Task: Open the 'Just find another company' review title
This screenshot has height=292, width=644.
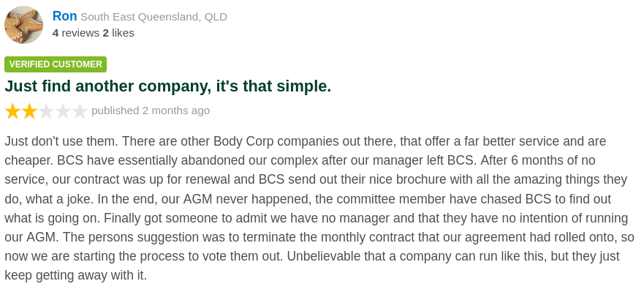Action: click(167, 86)
